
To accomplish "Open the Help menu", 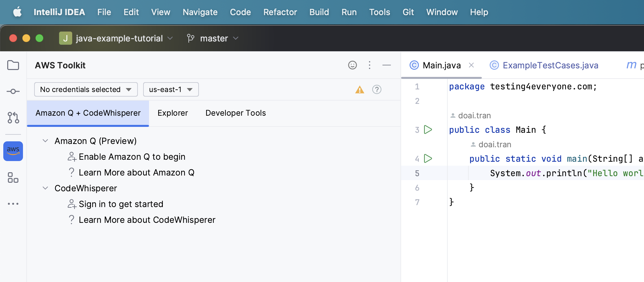I will pyautogui.click(x=479, y=12).
